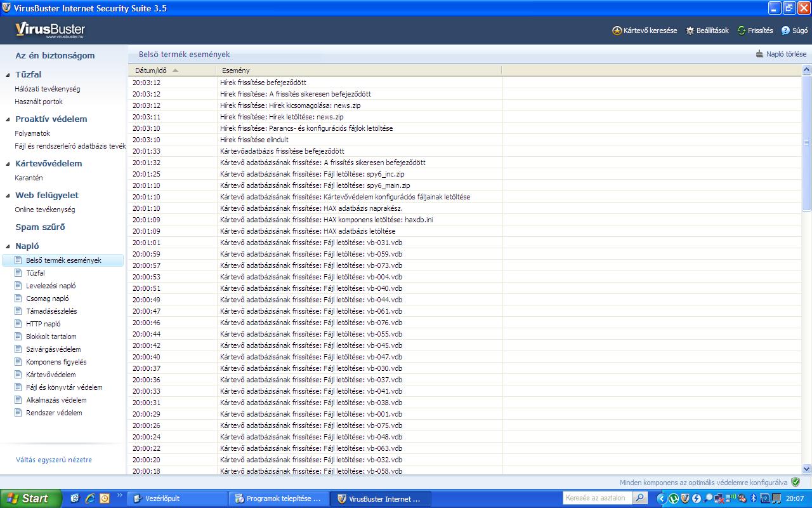Select row Hírek frissítése elindult
The width and height of the screenshot is (812, 508).
point(465,140)
